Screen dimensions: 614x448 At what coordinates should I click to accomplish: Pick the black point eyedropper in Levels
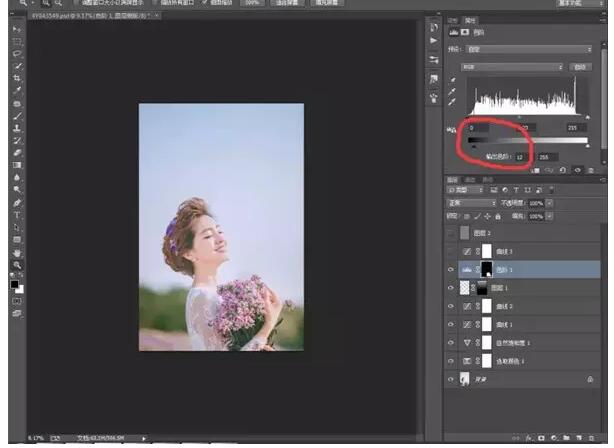(453, 80)
